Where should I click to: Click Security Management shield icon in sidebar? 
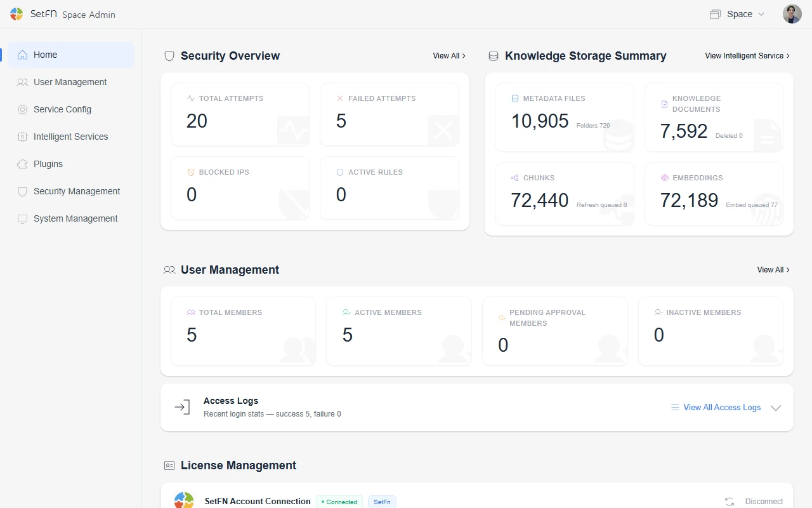(23, 191)
